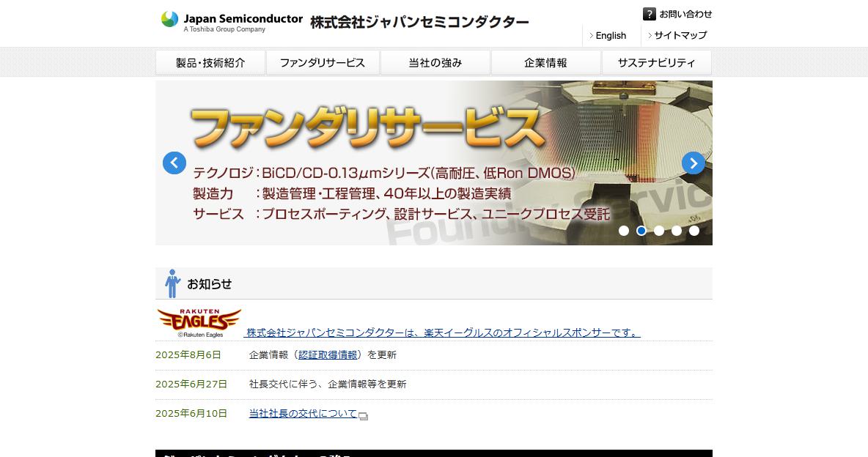
Task: Click the お知らせ section heading
Action: pyautogui.click(x=209, y=284)
